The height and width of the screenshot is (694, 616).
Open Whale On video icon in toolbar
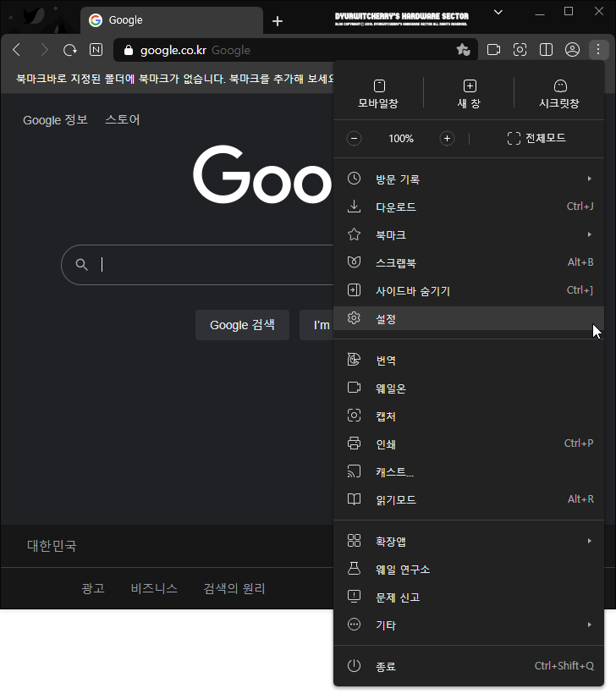[493, 50]
